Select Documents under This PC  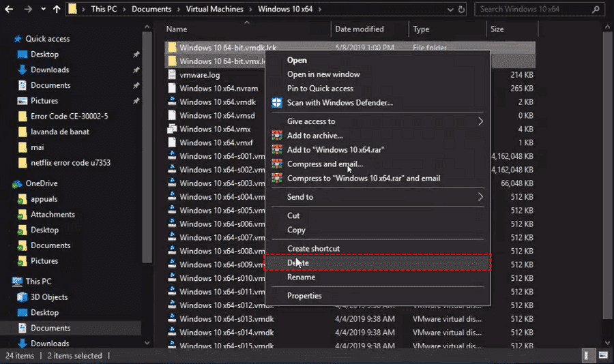[50, 328]
